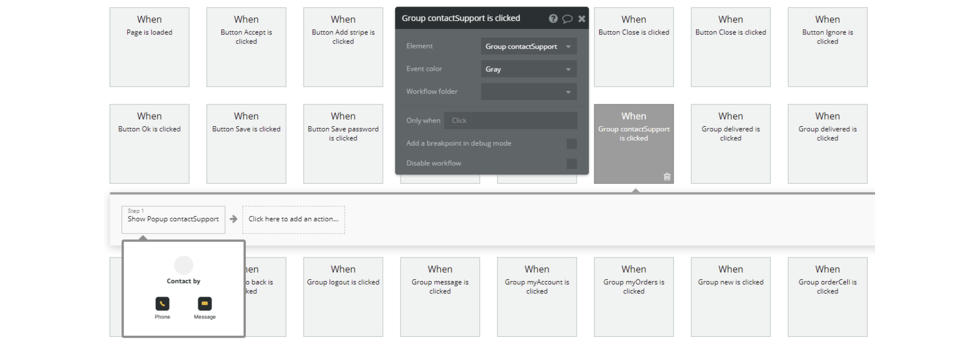Screen dimensions: 980x348
Task: Select Step 1 Show Popup contactSupport
Action: pyautogui.click(x=173, y=220)
